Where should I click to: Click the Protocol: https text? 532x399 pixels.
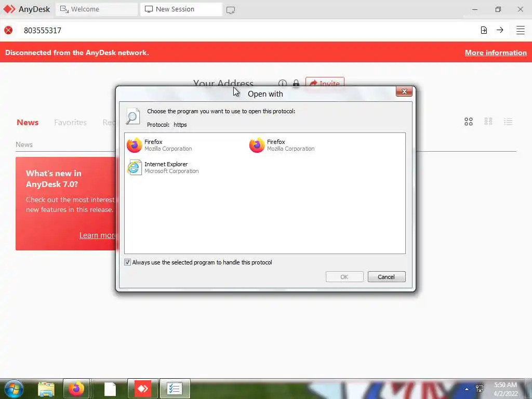coord(167,125)
